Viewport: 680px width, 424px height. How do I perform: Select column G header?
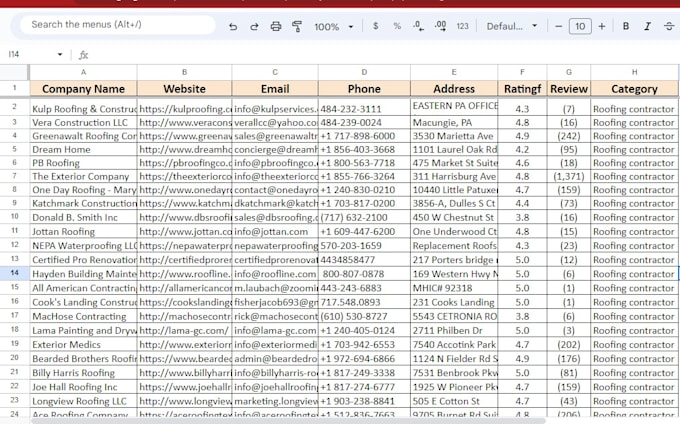point(569,72)
